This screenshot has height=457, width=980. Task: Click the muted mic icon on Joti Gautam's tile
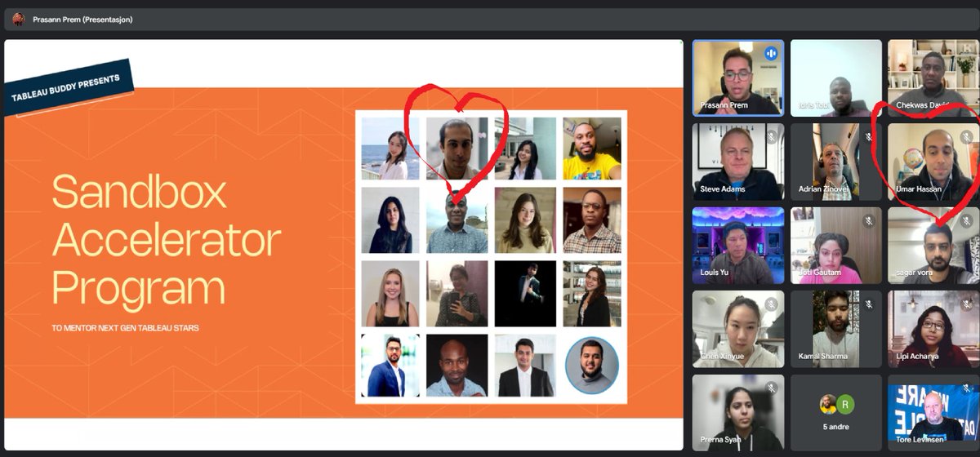point(869,221)
